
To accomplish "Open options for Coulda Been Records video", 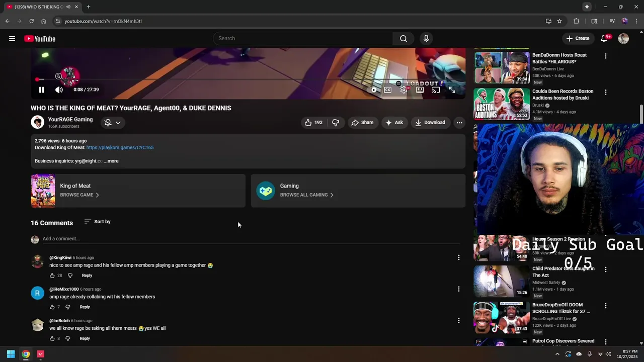I will [x=605, y=93].
